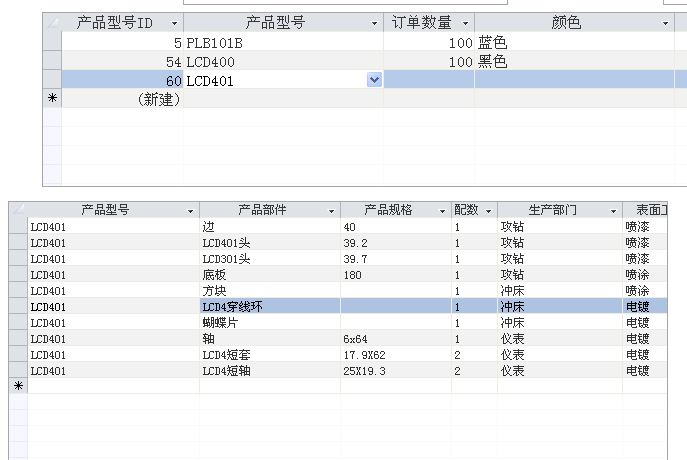Click the PLB101B product model cell
This screenshot has width=687, height=460.
(283, 43)
